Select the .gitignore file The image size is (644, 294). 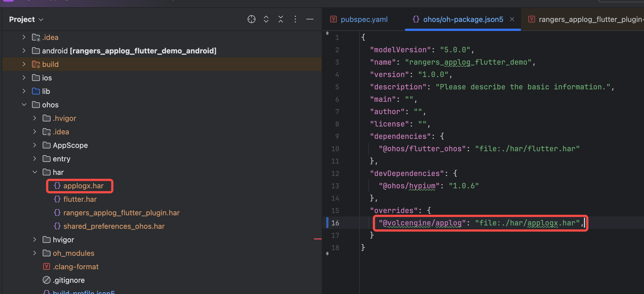click(68, 280)
